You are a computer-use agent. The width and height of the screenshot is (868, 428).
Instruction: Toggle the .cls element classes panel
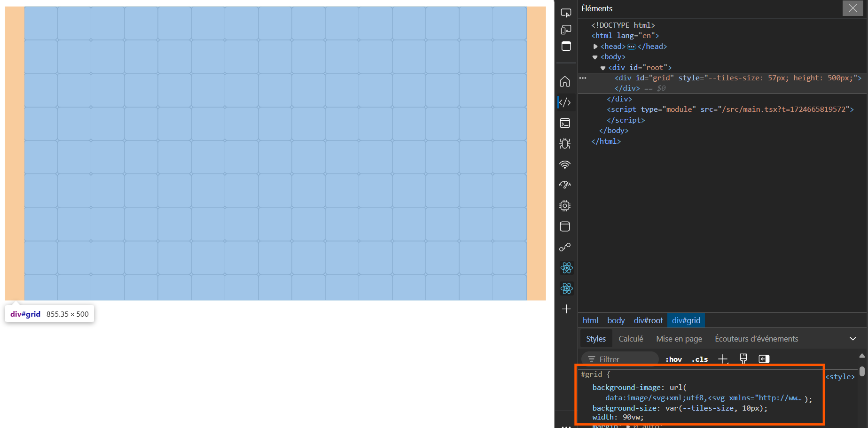700,359
